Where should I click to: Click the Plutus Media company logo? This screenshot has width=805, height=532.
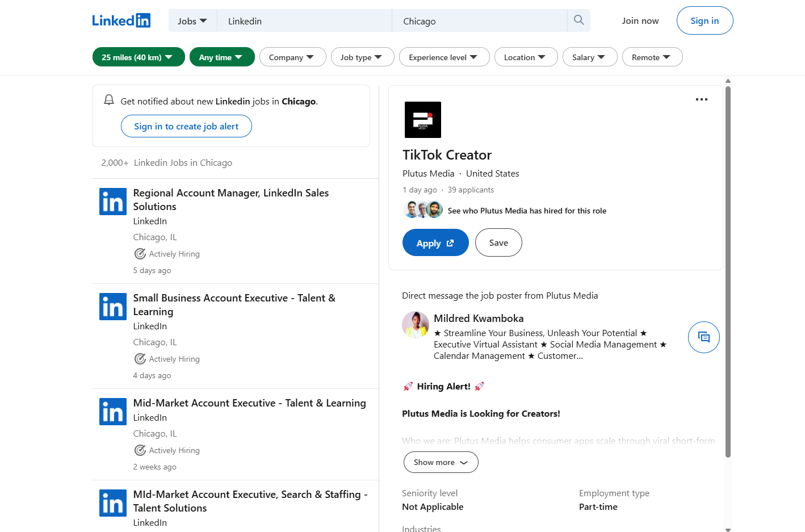[x=423, y=120]
